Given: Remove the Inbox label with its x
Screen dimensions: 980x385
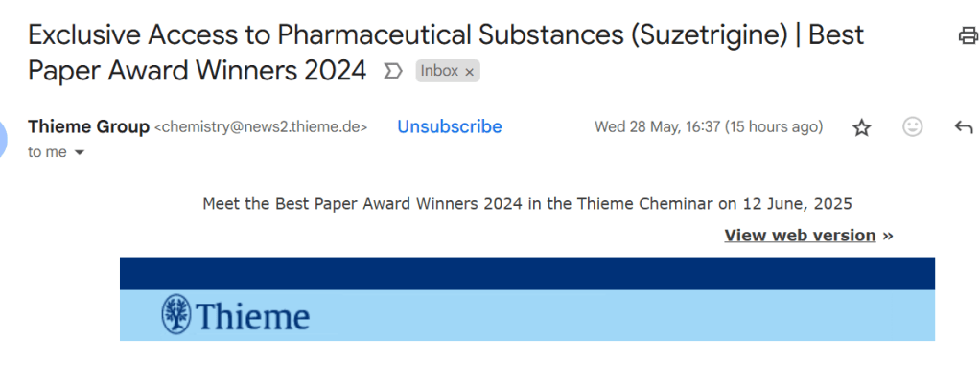Looking at the screenshot, I should (470, 72).
